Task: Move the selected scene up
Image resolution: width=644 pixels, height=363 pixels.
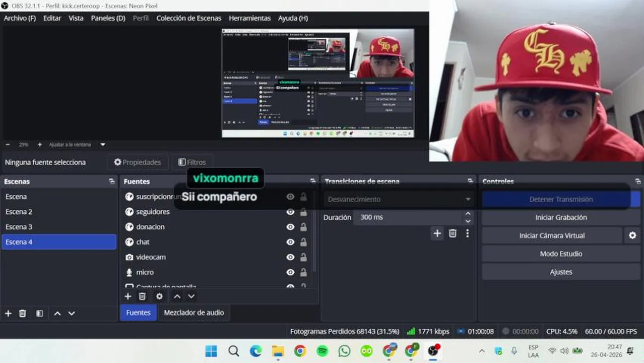Action: 57,313
